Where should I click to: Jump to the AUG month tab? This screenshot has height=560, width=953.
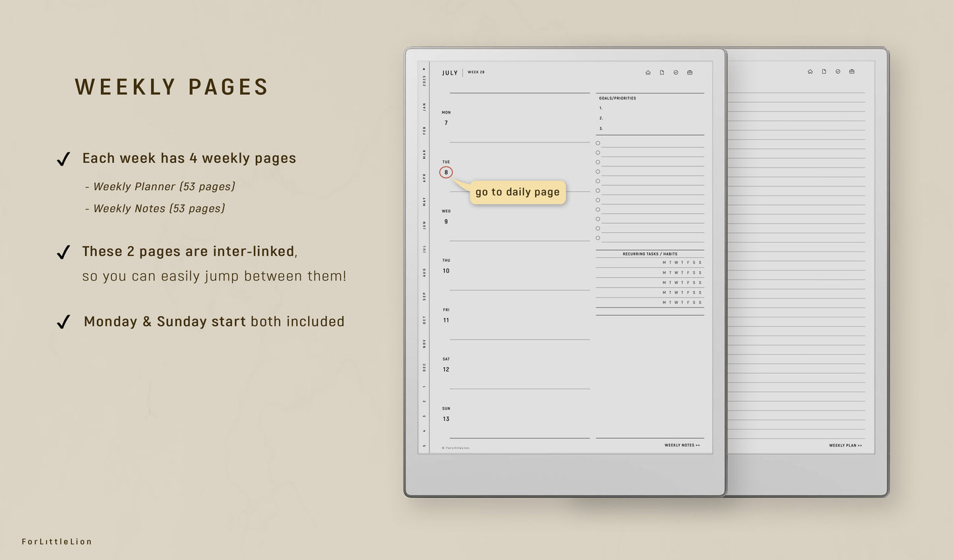424,272
